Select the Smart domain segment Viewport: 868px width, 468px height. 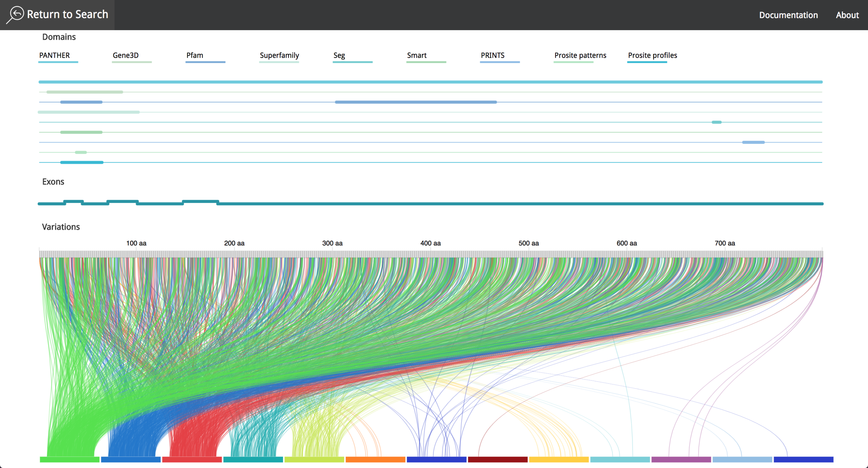tap(81, 132)
